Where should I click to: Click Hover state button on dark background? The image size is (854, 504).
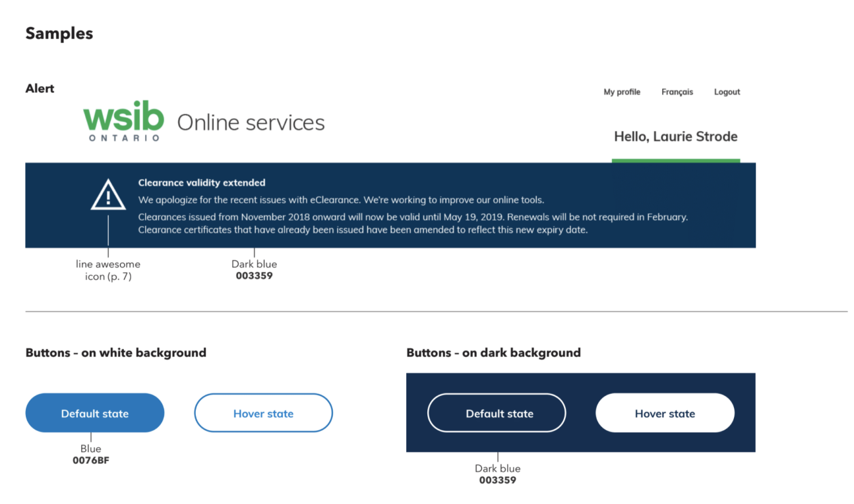665,413
